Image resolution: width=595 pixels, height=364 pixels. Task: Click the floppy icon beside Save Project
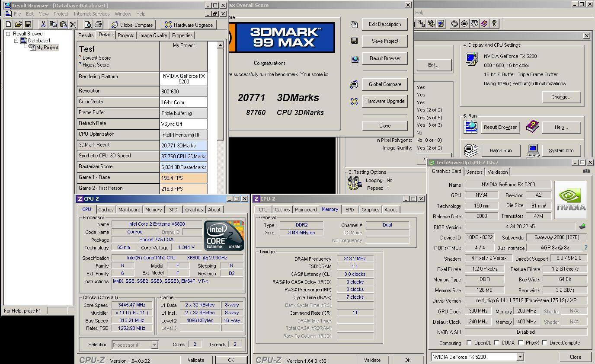[x=354, y=41]
